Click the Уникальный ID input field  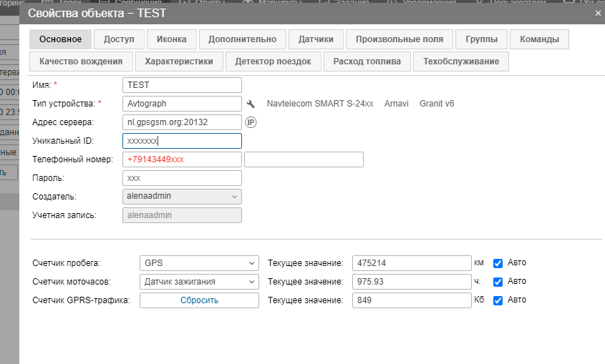point(182,141)
